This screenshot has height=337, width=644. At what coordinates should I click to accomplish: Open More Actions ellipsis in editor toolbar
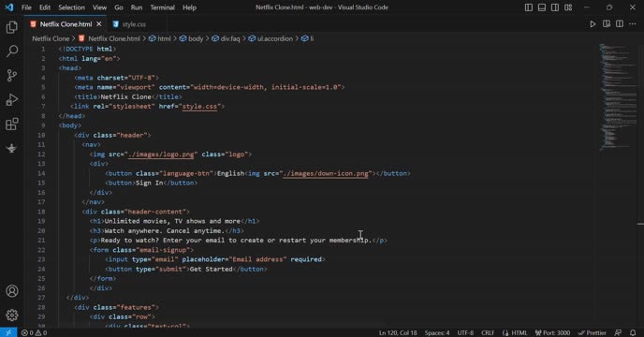pyautogui.click(x=633, y=23)
